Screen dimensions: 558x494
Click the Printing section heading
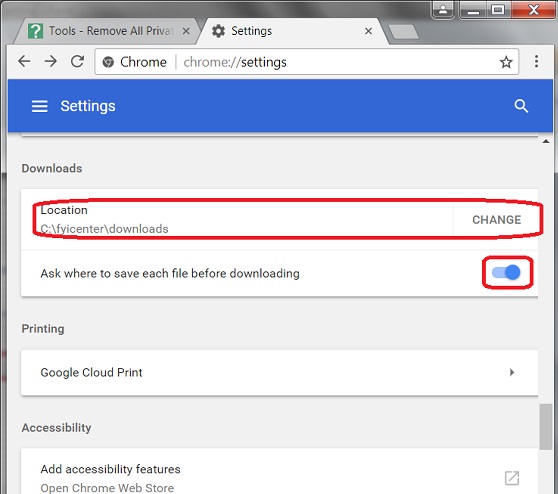[43, 329]
